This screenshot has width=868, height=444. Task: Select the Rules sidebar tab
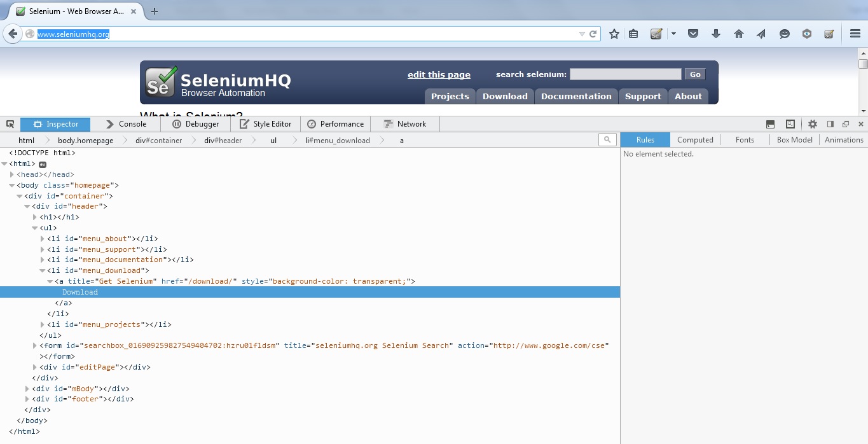[x=645, y=140]
